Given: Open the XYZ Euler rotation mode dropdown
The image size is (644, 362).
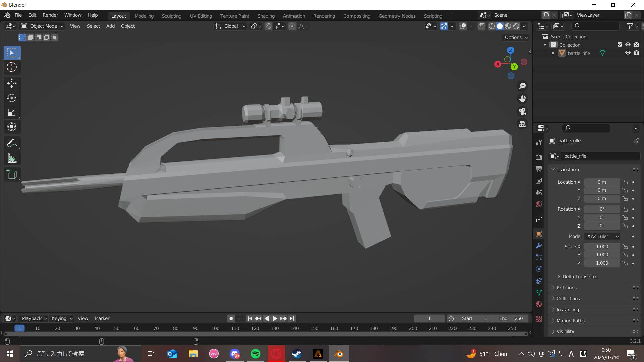Looking at the screenshot, I should click(x=602, y=236).
